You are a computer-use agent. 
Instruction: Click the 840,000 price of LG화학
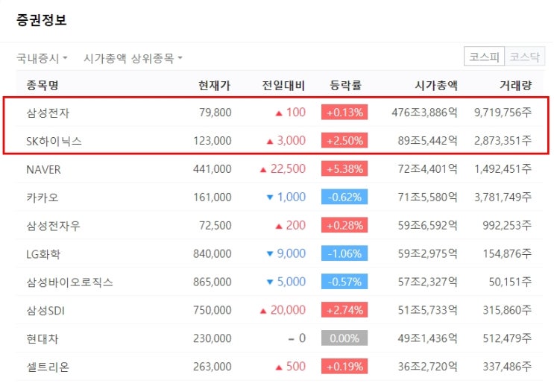(x=213, y=253)
